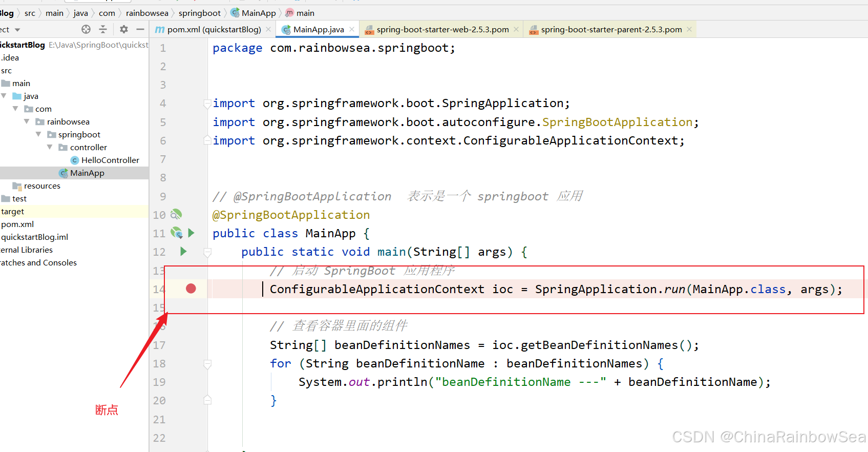This screenshot has width=868, height=452.
Task: Click the Spring bean gutter icon on line 10
Action: click(176, 214)
